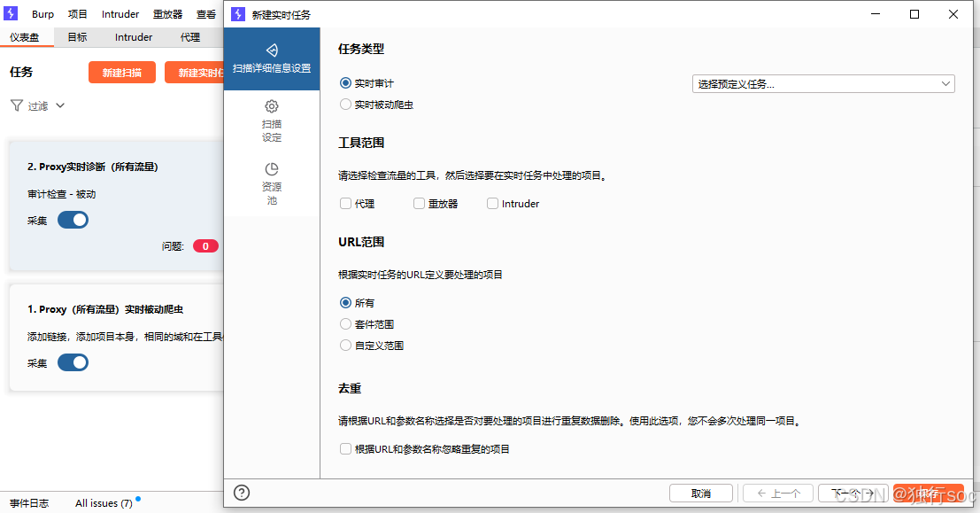Select 所有 URL scope radio button
The image size is (980, 513).
[x=345, y=303]
